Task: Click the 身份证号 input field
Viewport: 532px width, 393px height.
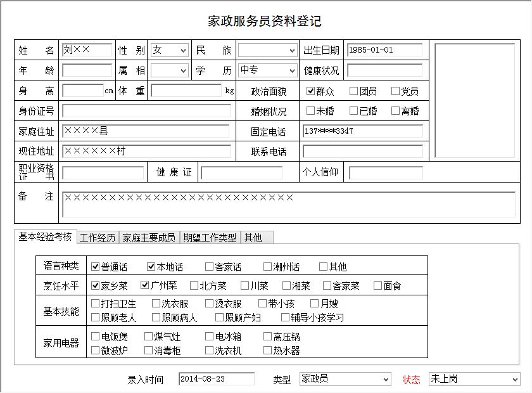Action: coord(146,111)
